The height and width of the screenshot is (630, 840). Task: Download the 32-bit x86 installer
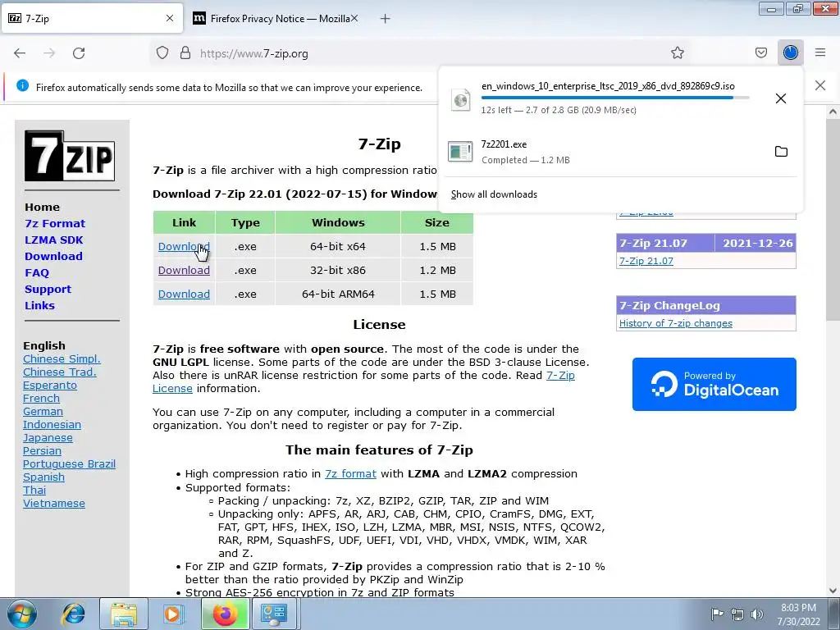tap(184, 270)
